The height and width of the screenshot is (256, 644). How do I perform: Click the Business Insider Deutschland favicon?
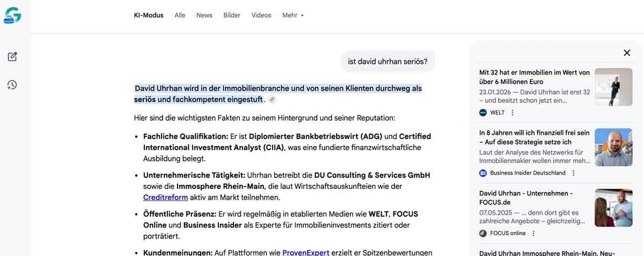click(x=483, y=173)
